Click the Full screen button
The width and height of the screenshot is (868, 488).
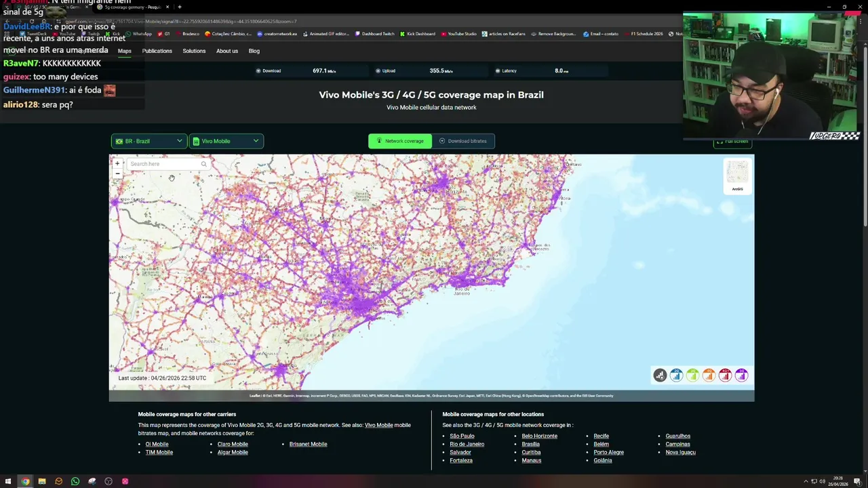pos(732,141)
